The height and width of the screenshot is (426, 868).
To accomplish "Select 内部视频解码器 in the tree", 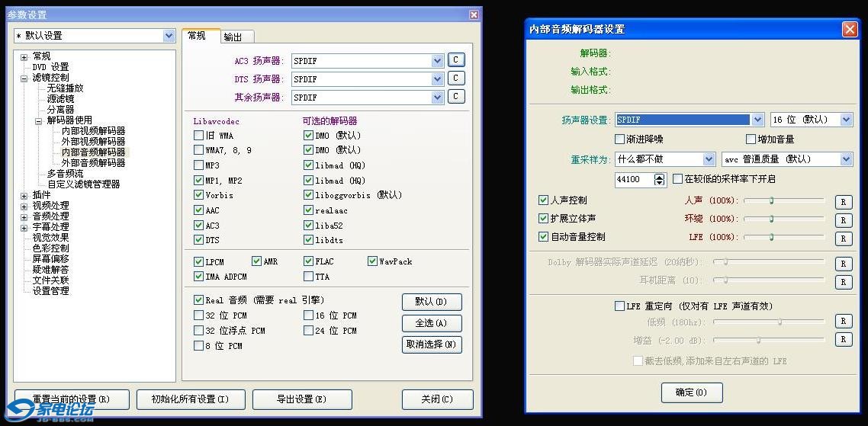I will (94, 131).
